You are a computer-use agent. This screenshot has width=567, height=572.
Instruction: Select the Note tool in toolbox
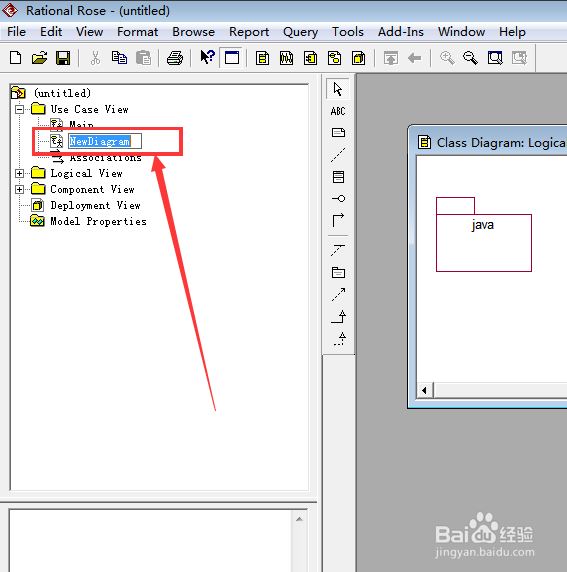point(338,132)
